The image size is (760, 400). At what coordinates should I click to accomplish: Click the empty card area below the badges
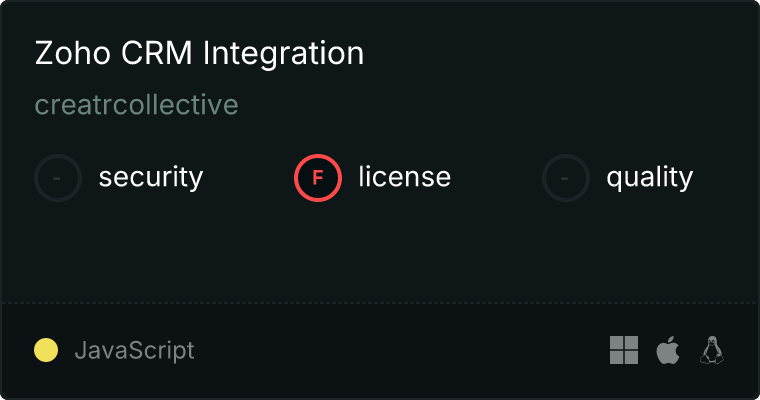click(380, 250)
